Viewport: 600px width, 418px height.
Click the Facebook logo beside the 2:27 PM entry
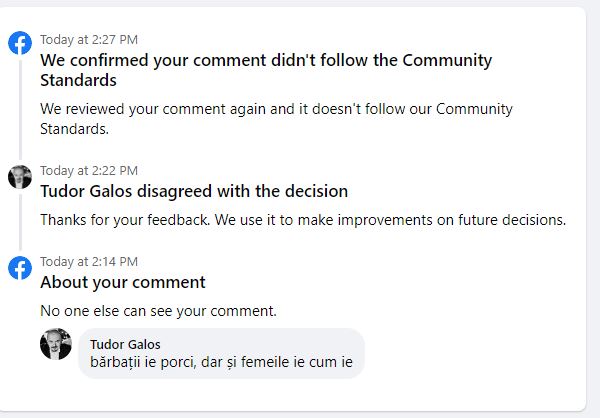tap(20, 43)
